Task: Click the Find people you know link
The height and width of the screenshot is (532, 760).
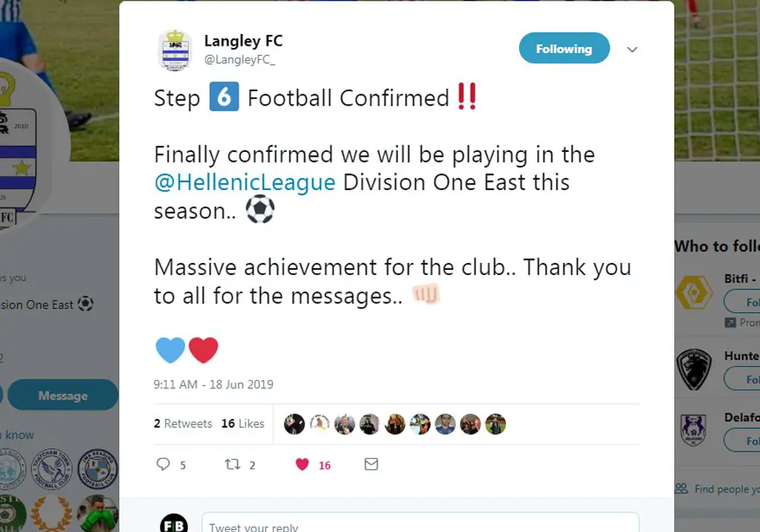Action: point(722,489)
